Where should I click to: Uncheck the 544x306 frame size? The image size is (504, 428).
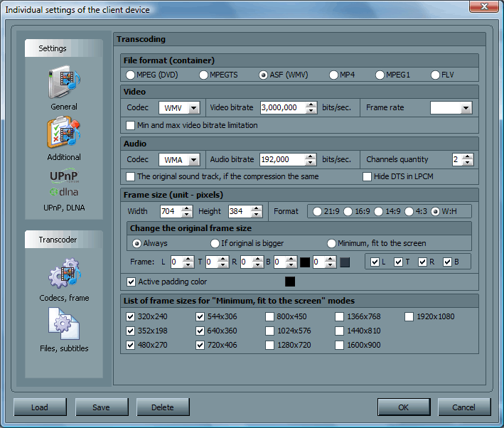(200, 317)
